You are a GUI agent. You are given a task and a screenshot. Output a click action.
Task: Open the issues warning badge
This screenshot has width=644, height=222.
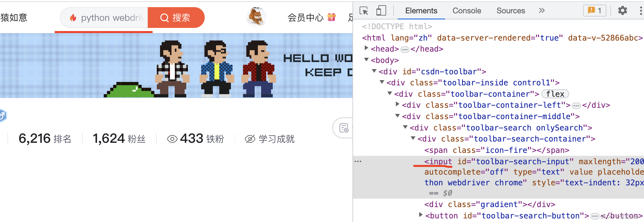594,11
